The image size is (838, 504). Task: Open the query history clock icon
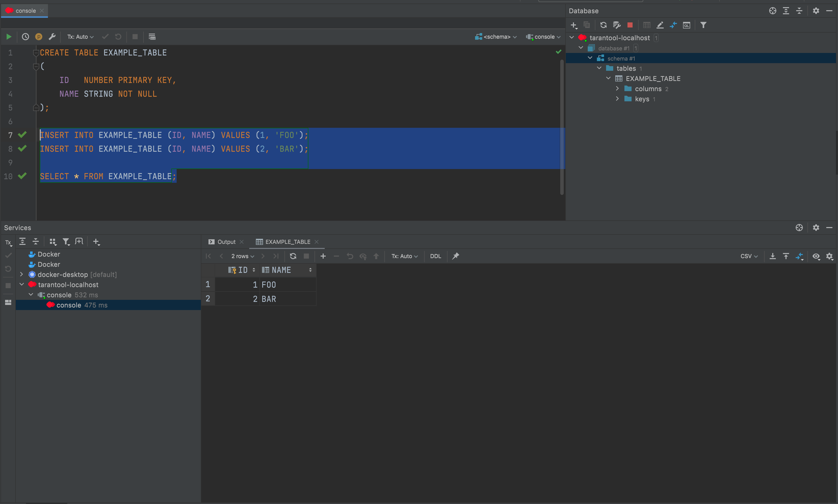pos(25,37)
